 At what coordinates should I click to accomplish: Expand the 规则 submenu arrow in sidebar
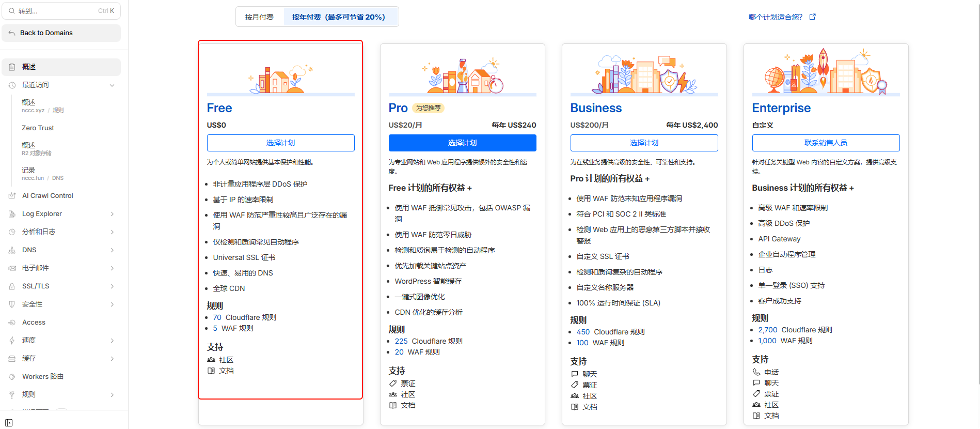coord(112,395)
